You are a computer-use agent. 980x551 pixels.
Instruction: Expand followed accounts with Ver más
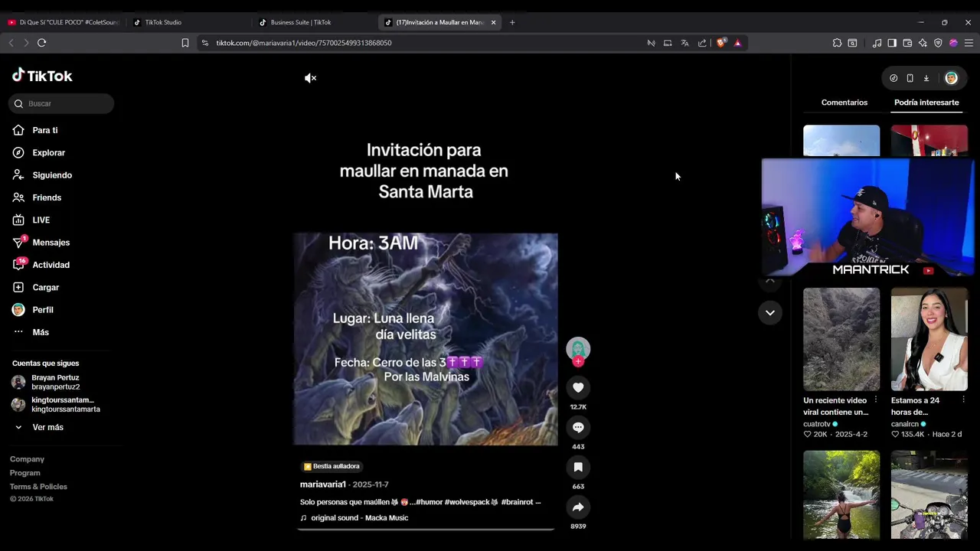pos(47,427)
